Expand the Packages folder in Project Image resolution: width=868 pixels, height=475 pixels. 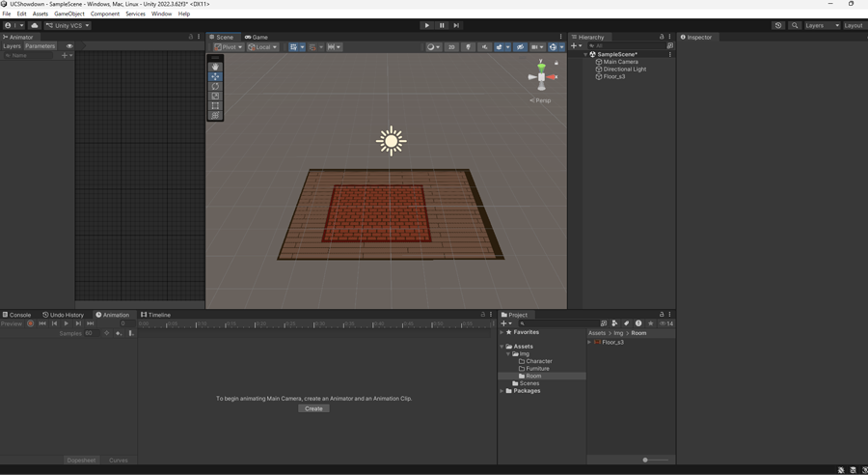tap(502, 391)
